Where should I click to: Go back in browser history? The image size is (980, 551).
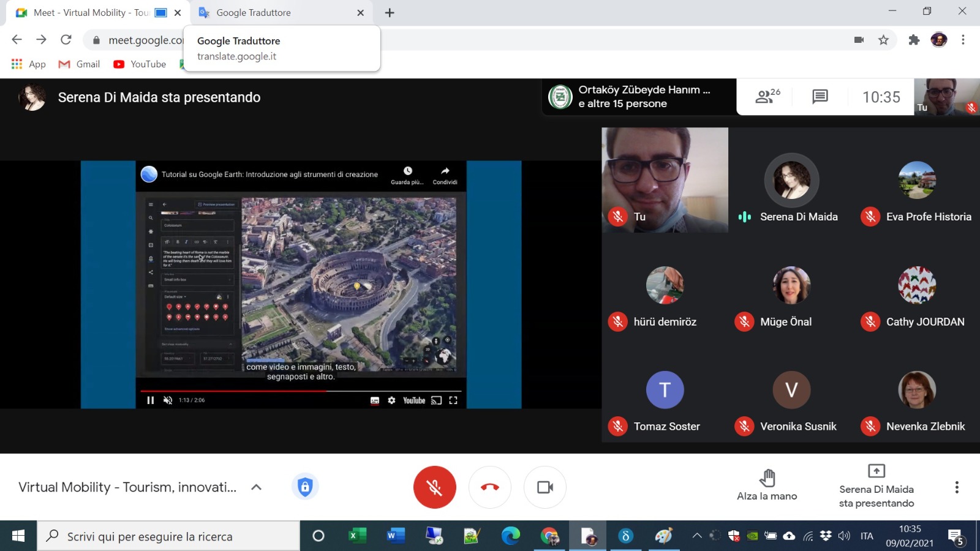[x=17, y=40]
